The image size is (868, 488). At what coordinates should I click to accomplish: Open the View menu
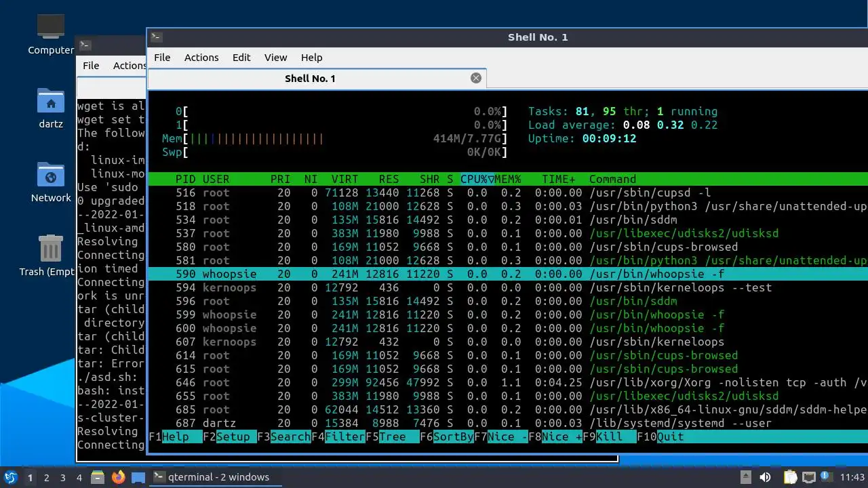click(275, 58)
